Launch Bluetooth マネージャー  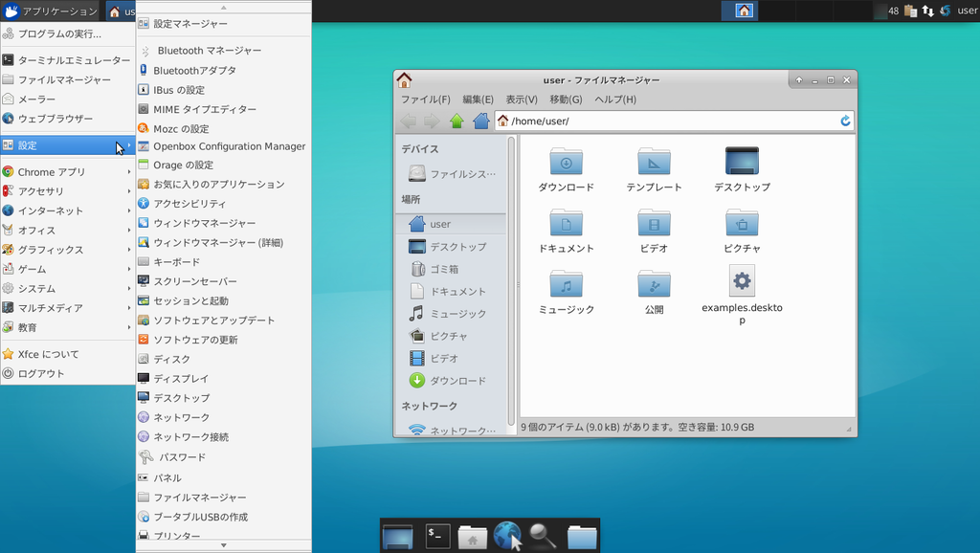(224, 51)
